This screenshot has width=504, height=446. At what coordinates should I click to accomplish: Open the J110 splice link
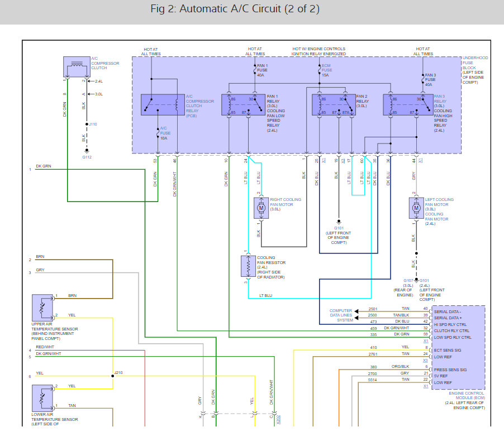click(93, 124)
